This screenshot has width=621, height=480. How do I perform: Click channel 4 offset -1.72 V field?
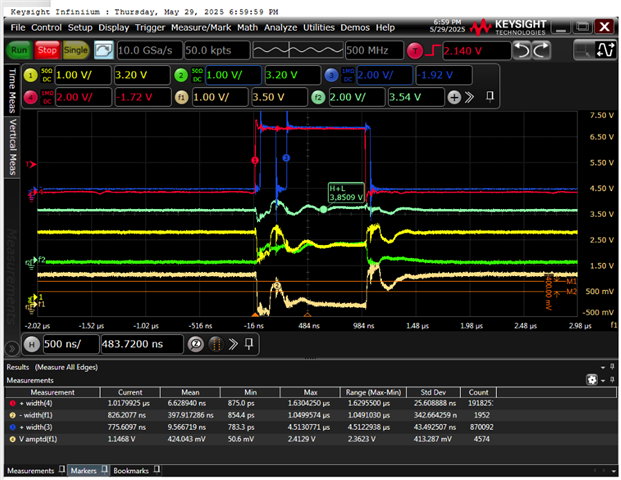point(143,97)
